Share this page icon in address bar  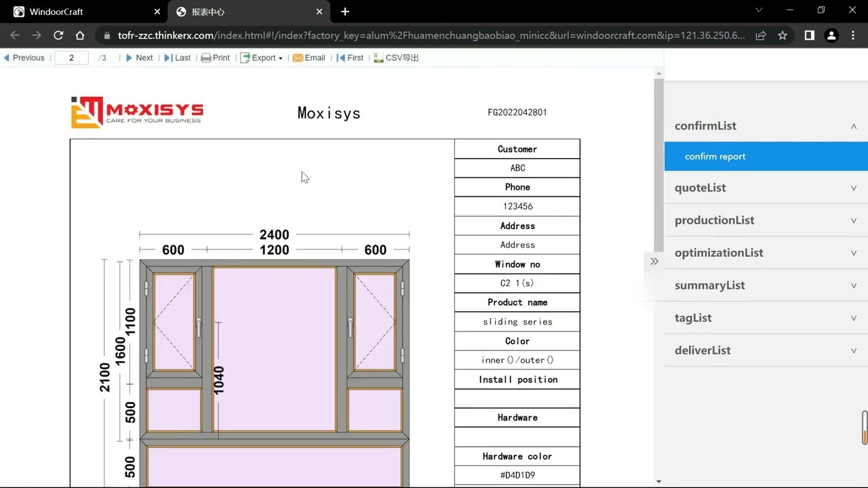[761, 35]
